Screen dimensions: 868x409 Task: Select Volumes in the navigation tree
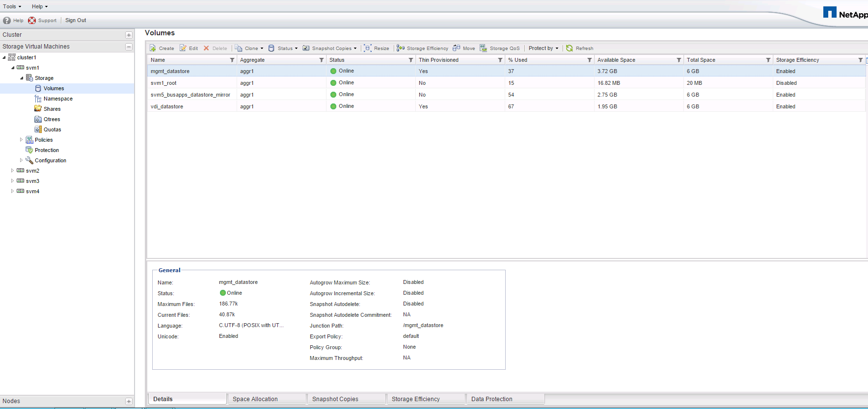tap(54, 88)
